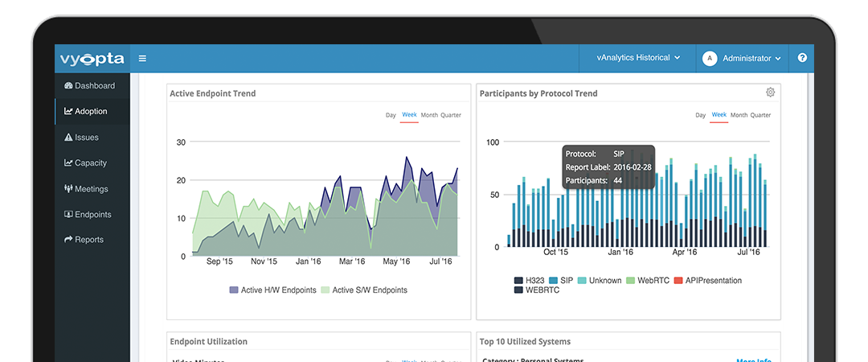This screenshot has height=362, width=868.
Task: Click Jul '16 label in protocol chart
Action: click(x=748, y=253)
